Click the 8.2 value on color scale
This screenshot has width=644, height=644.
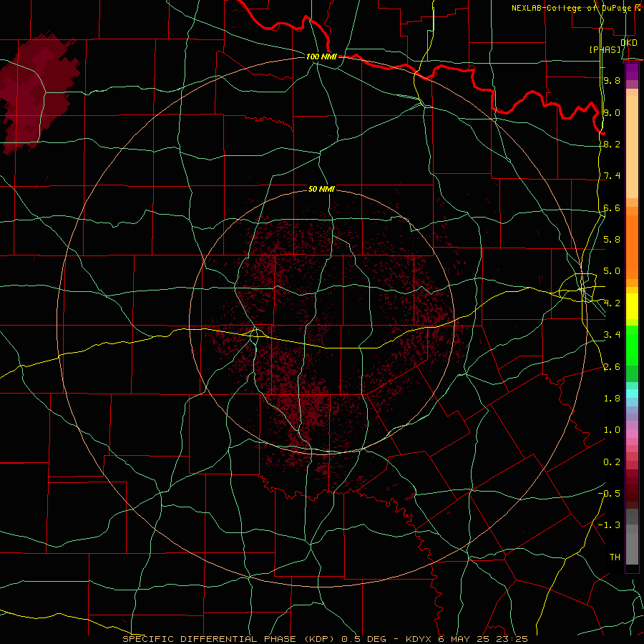[612, 144]
